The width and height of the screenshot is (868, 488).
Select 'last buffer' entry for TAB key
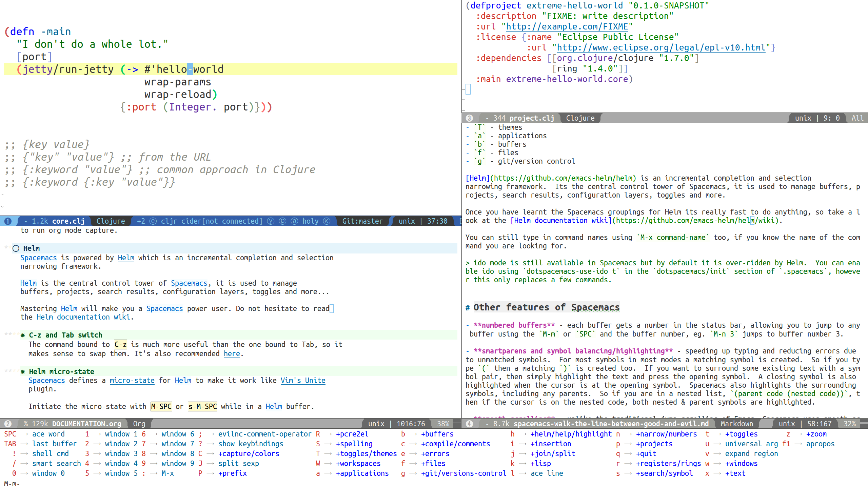[54, 444]
